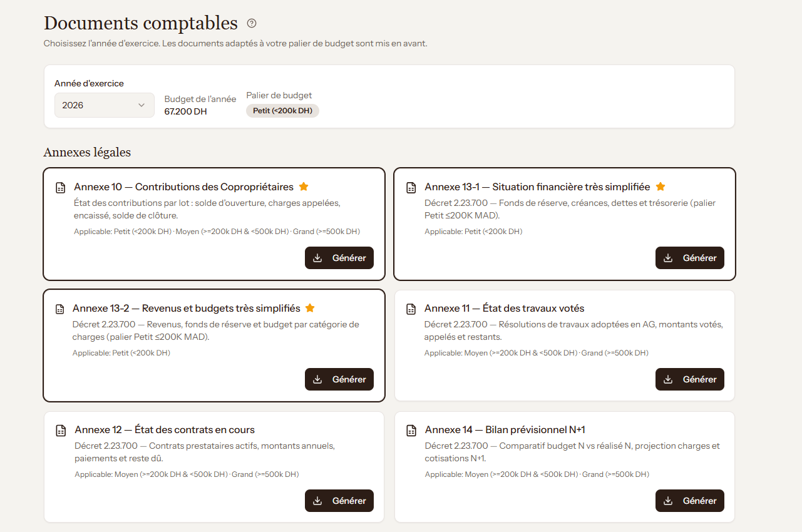Generate Annexe 10 Contributions des Copropriétaires

[339, 258]
